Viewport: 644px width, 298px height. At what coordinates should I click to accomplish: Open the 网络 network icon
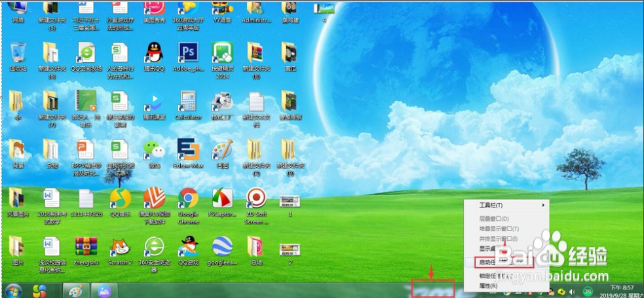tap(18, 12)
